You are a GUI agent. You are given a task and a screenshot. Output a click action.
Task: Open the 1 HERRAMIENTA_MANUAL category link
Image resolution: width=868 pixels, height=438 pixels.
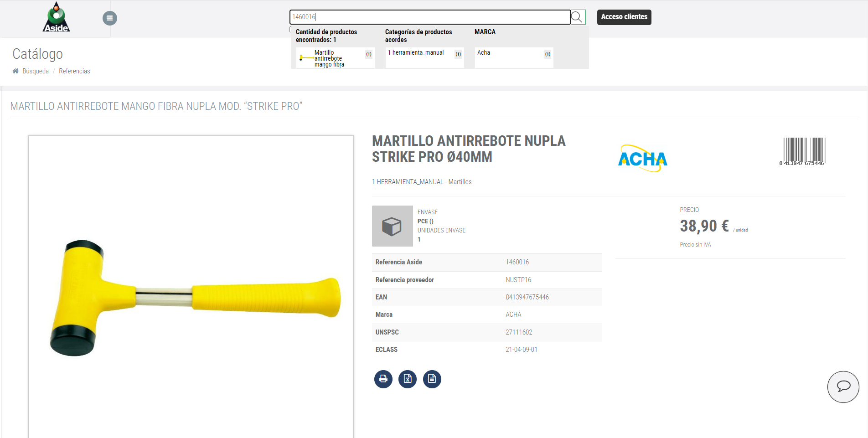pos(408,182)
